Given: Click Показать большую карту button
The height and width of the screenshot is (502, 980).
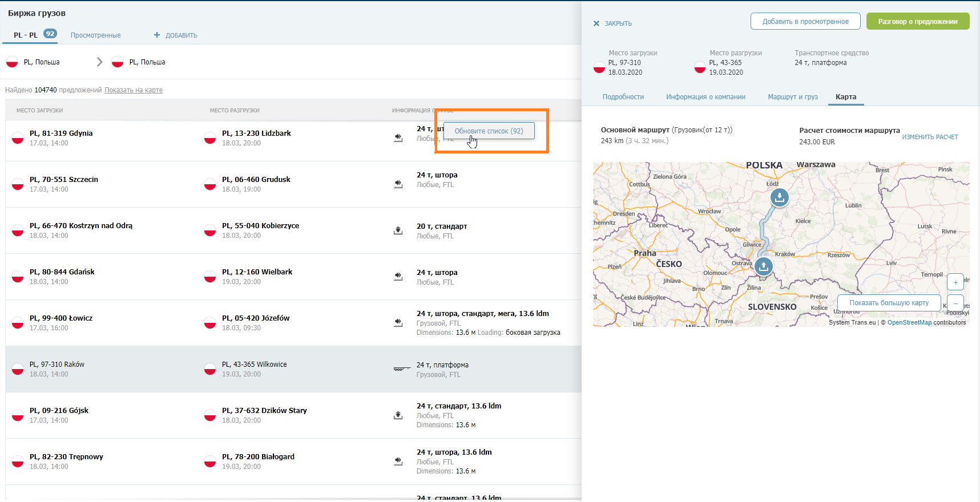Looking at the screenshot, I should point(889,303).
